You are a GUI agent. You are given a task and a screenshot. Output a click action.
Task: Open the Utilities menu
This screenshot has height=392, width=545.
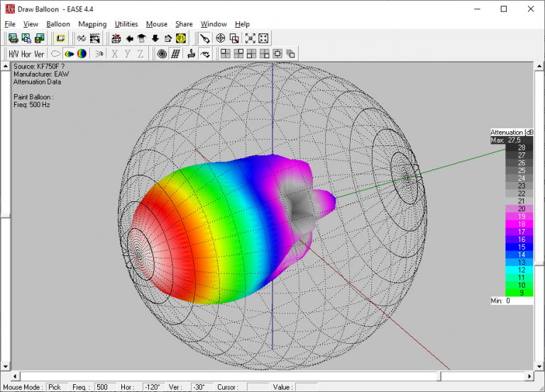(x=126, y=24)
